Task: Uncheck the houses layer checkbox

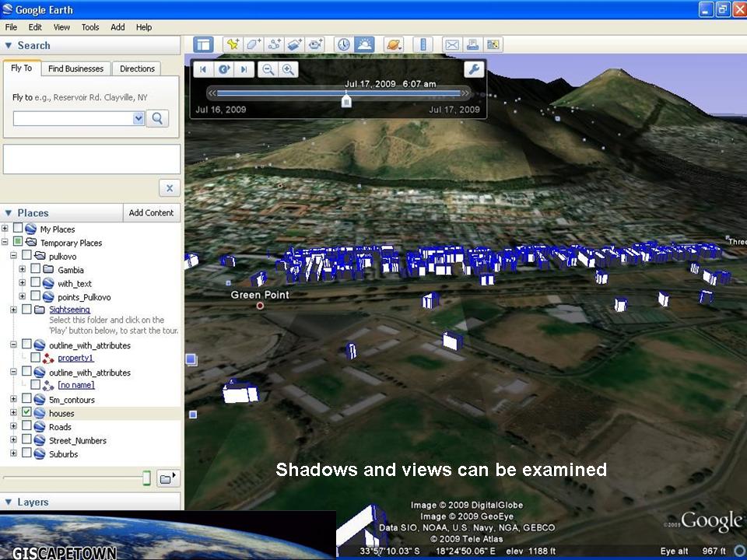Action: (x=26, y=412)
